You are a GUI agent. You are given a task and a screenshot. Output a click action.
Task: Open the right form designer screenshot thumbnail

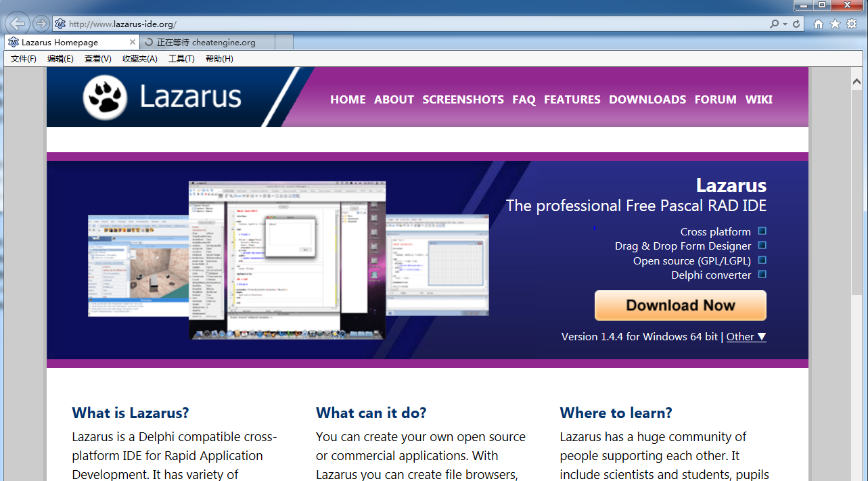(x=437, y=265)
